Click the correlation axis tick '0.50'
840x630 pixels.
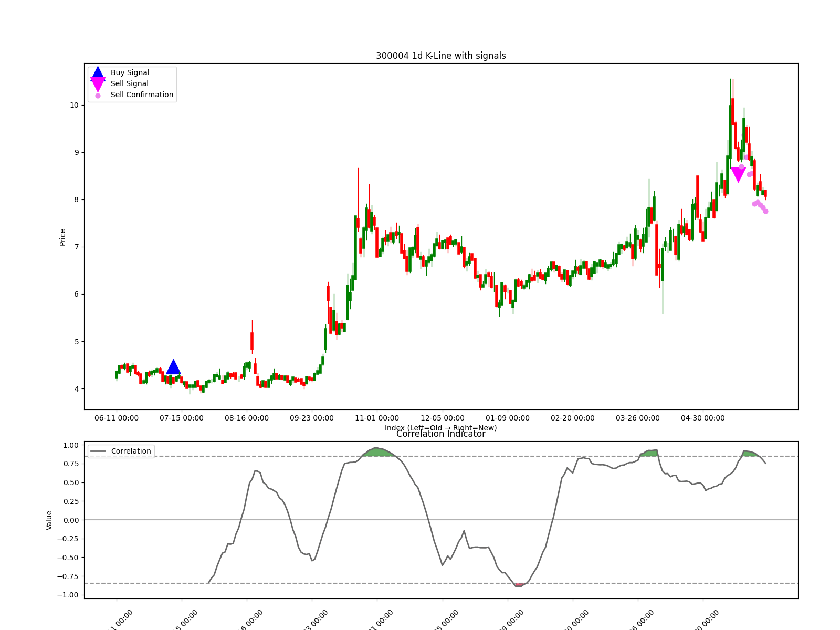tap(71, 482)
